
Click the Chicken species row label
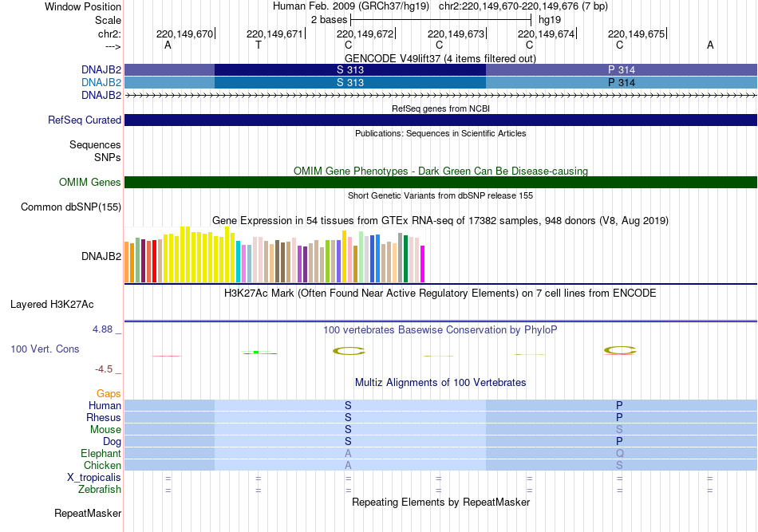(102, 465)
